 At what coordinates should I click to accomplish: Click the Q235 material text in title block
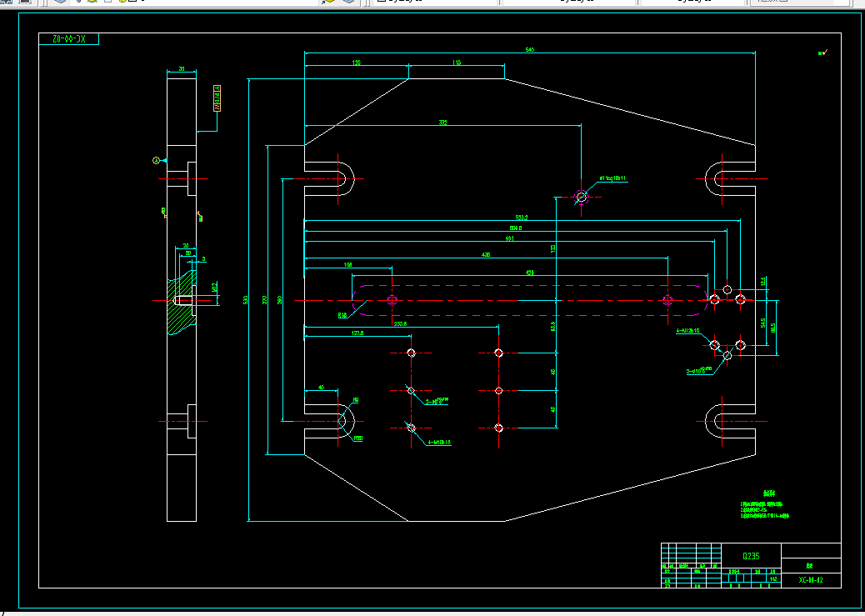point(751,556)
